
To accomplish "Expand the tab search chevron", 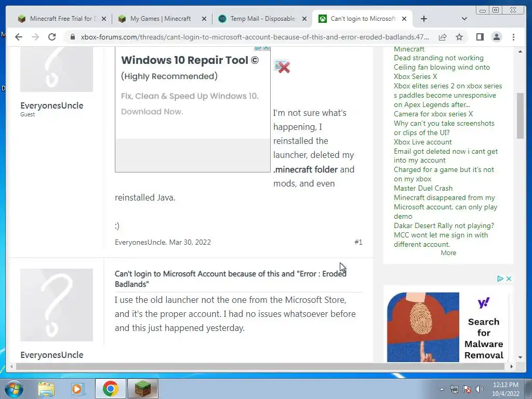I will [464, 19].
